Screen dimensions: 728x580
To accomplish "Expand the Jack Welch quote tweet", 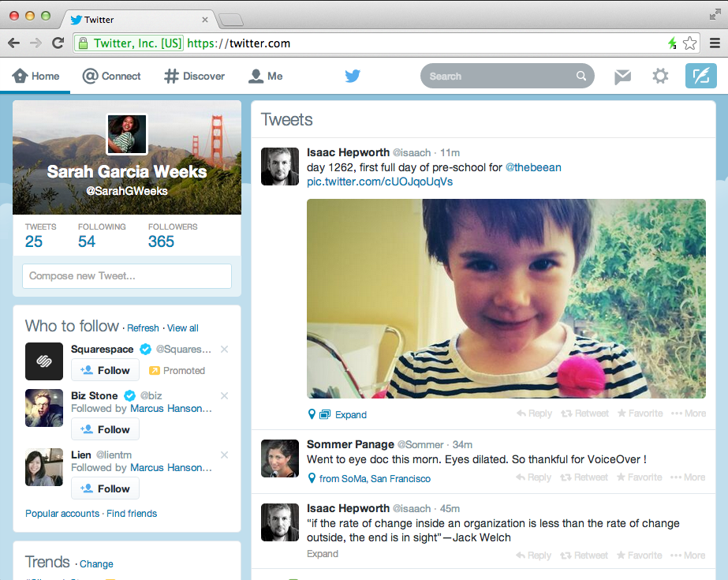I will (x=322, y=553).
